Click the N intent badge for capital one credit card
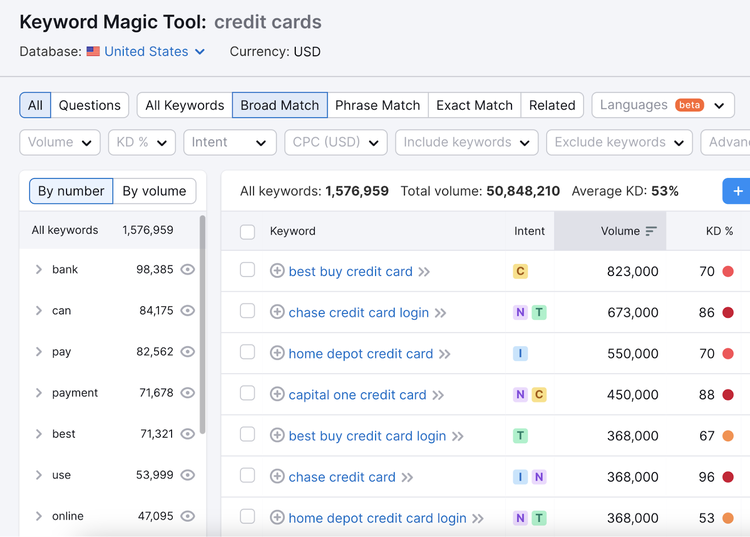This screenshot has width=750, height=537. [520, 395]
